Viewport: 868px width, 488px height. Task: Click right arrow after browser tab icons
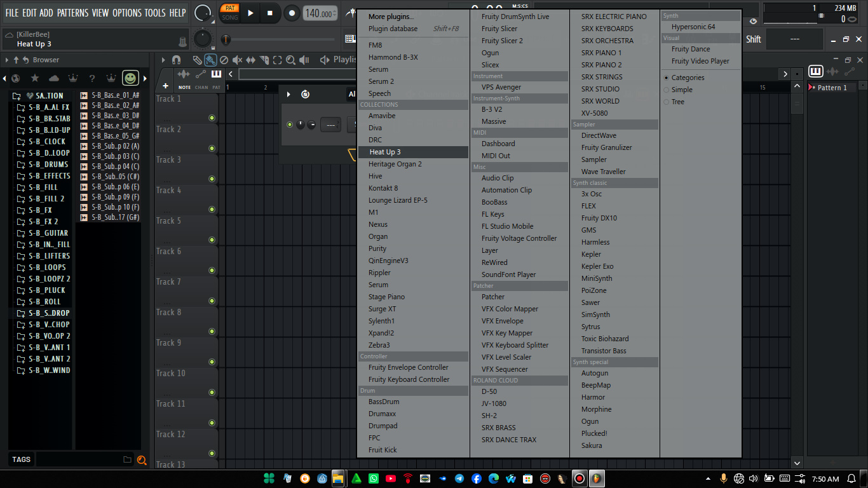145,79
